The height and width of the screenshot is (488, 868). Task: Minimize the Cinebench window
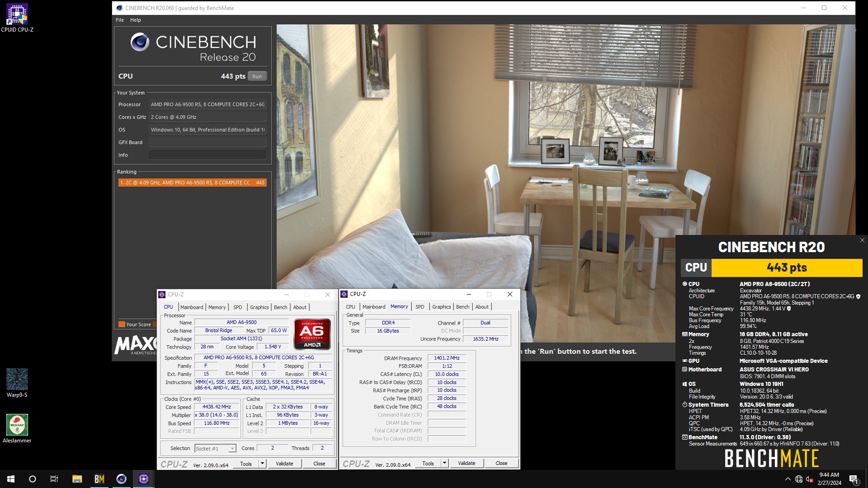[x=804, y=8]
